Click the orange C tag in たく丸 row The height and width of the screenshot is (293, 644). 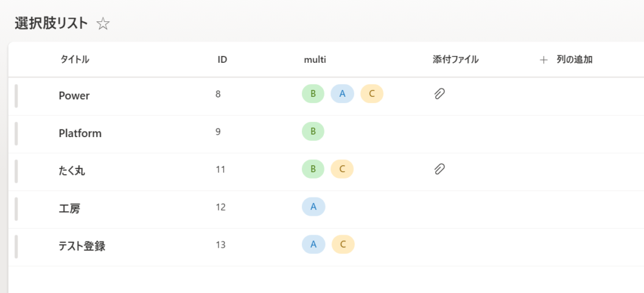tap(342, 169)
